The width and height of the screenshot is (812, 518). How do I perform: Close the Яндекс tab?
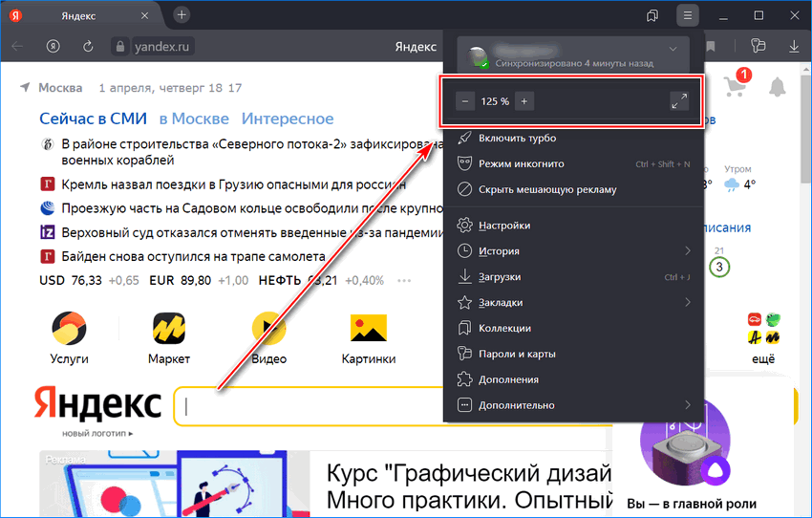[144, 16]
